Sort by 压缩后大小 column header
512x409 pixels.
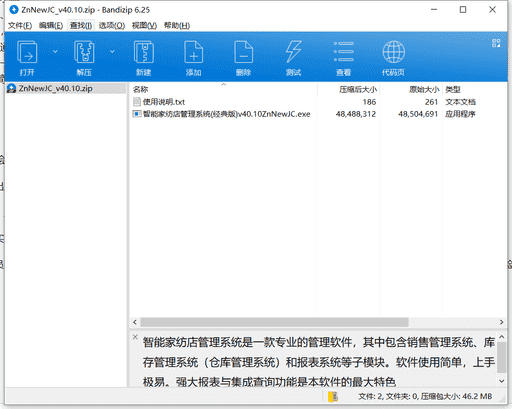click(x=348, y=89)
